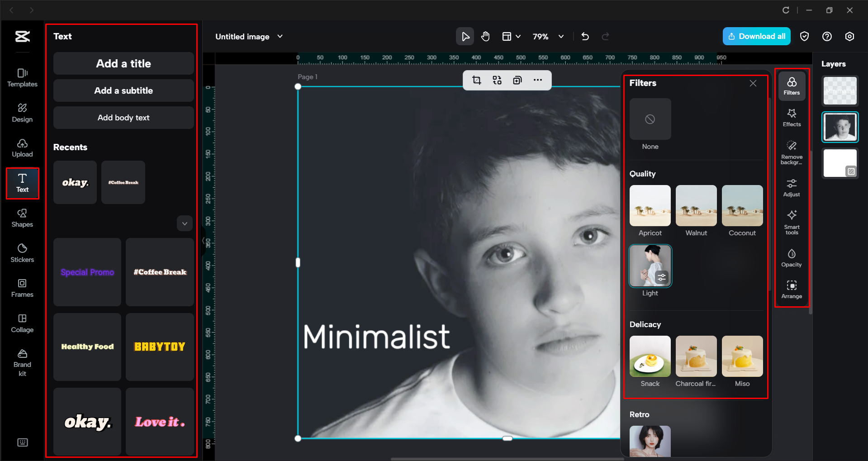Expand the Recents text list

(x=184, y=223)
